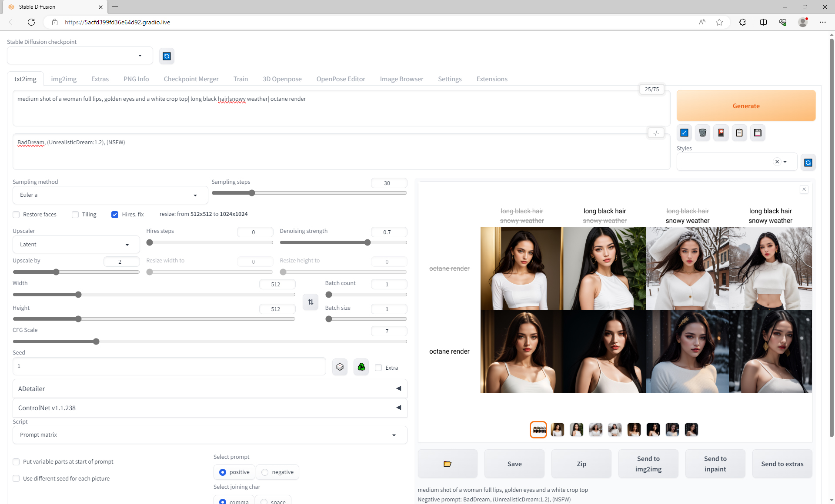This screenshot has height=504, width=835.
Task: Click the save style floppy disk icon
Action: coord(758,133)
